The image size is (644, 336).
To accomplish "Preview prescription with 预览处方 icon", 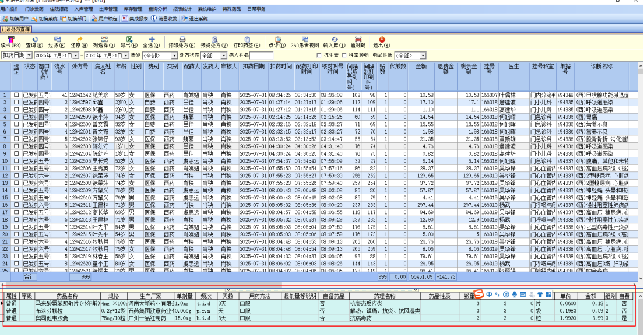I will (214, 40).
